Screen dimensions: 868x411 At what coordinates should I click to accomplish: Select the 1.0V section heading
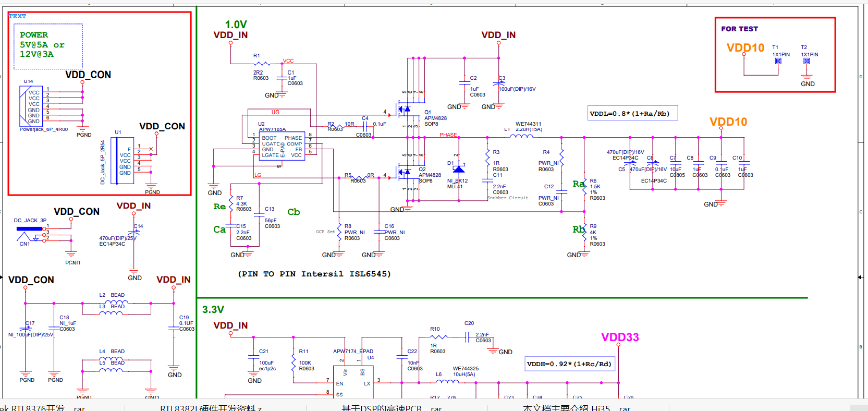click(236, 25)
